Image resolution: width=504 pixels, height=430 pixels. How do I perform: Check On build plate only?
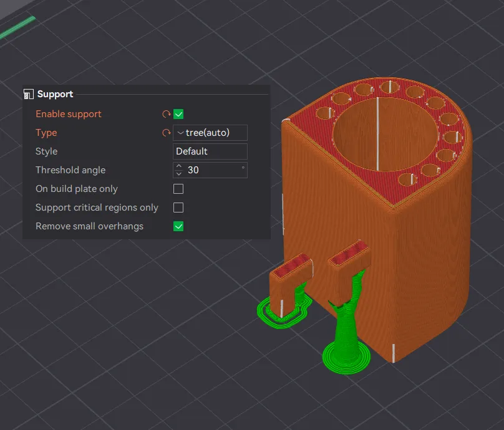click(178, 189)
